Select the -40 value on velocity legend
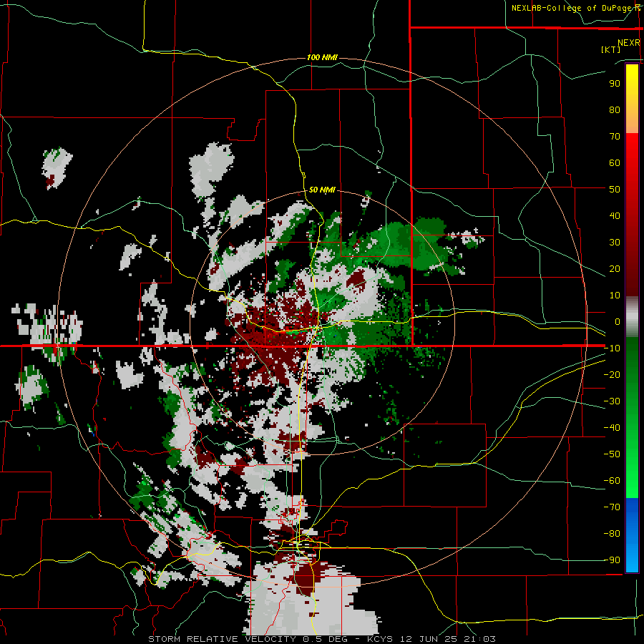644x644 pixels. point(612,428)
